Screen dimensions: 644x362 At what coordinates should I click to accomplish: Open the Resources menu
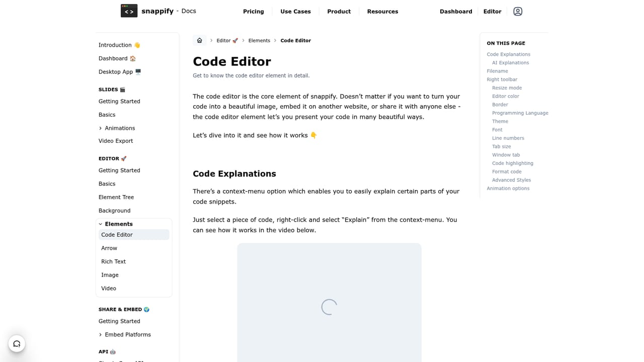coord(382,12)
